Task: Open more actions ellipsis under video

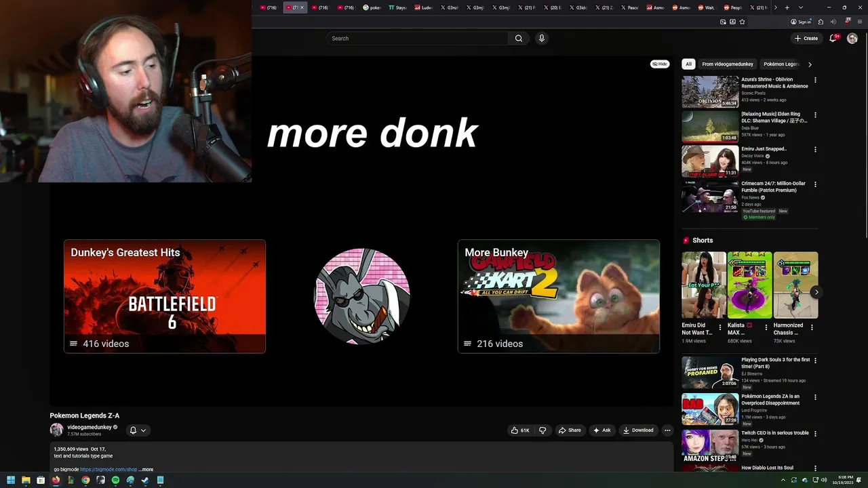Action: pos(667,430)
